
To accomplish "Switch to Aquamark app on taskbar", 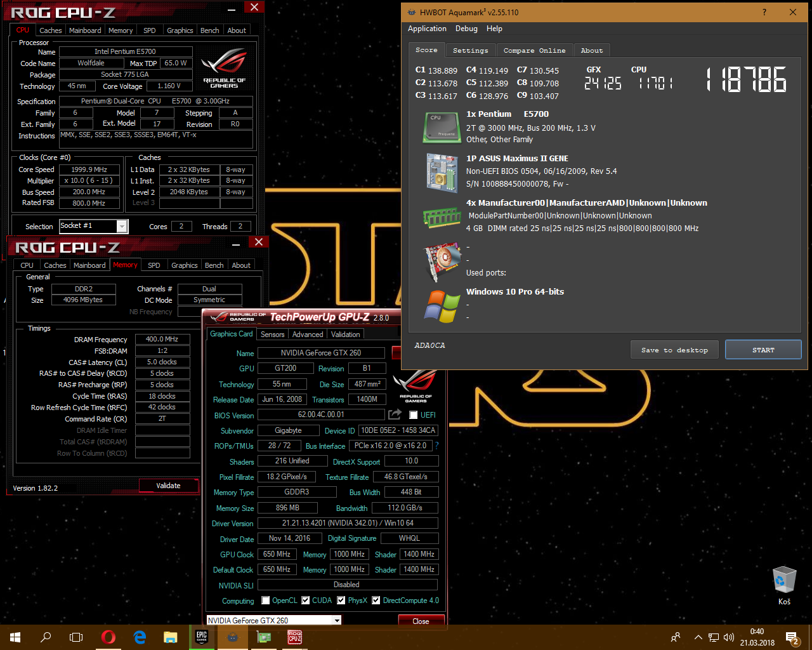I will [x=233, y=637].
